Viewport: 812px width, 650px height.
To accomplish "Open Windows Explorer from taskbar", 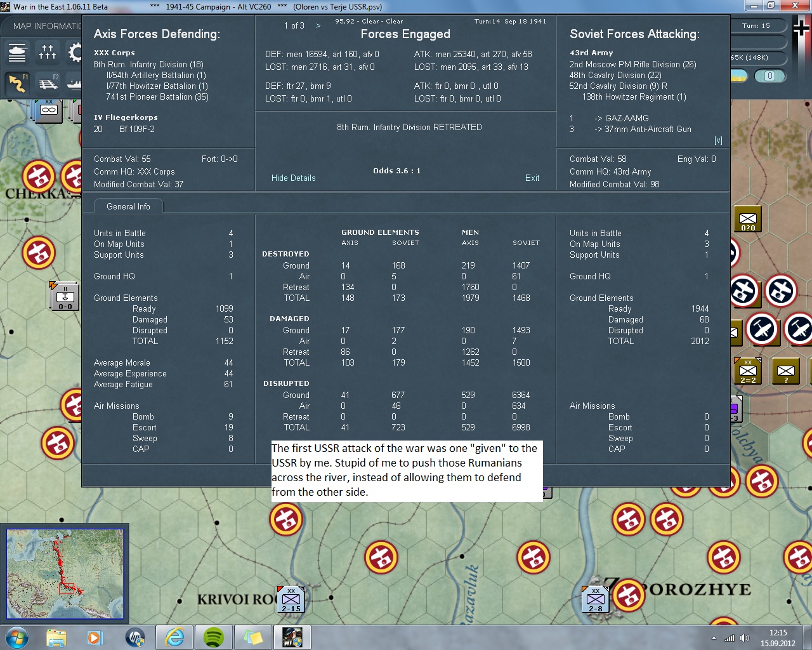I will click(56, 637).
